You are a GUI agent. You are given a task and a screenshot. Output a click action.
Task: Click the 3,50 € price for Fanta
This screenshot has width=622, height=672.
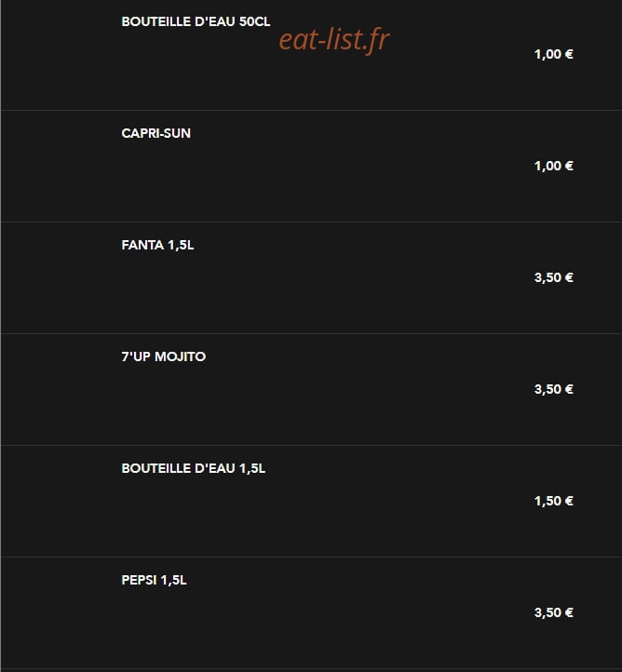[553, 277]
